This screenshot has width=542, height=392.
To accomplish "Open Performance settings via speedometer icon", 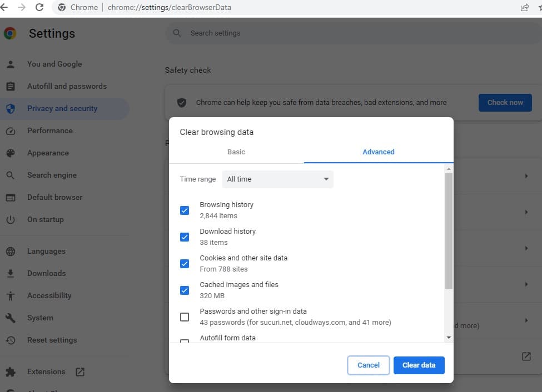I will pos(10,131).
